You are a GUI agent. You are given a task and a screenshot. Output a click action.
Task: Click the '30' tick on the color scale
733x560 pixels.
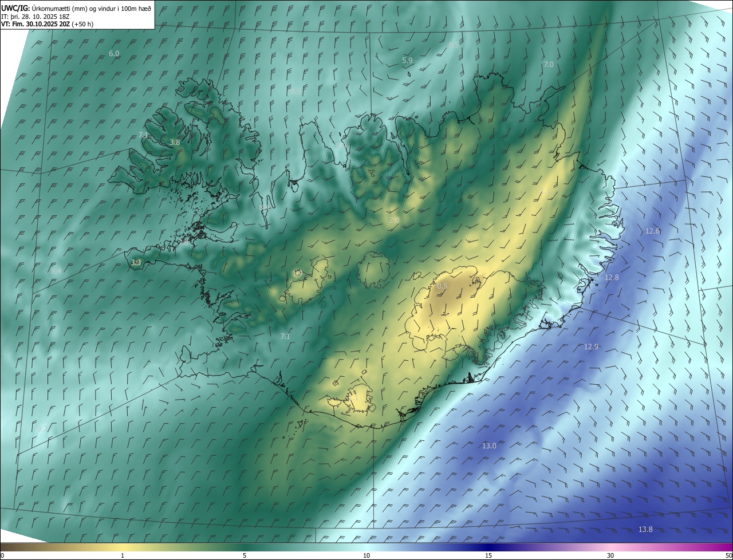click(610, 555)
